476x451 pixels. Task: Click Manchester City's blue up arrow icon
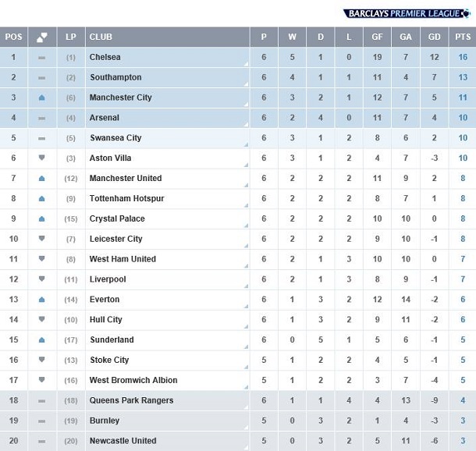pos(42,98)
